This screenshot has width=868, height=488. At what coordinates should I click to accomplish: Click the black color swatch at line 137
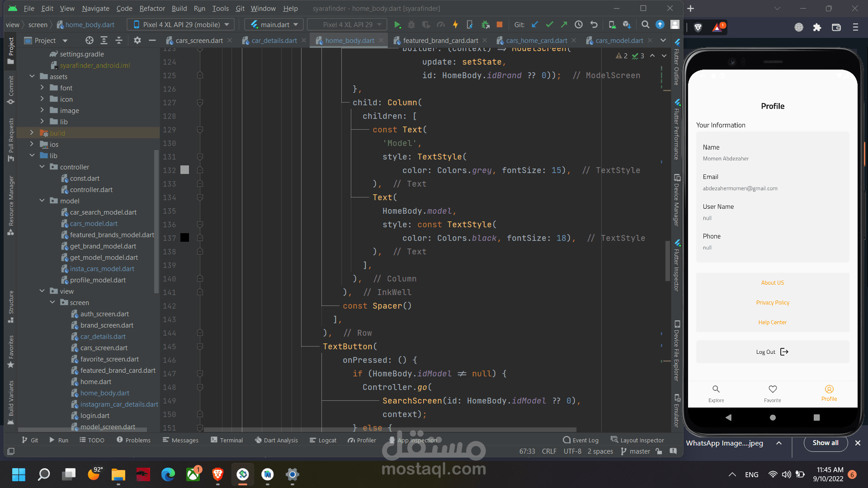pyautogui.click(x=184, y=238)
